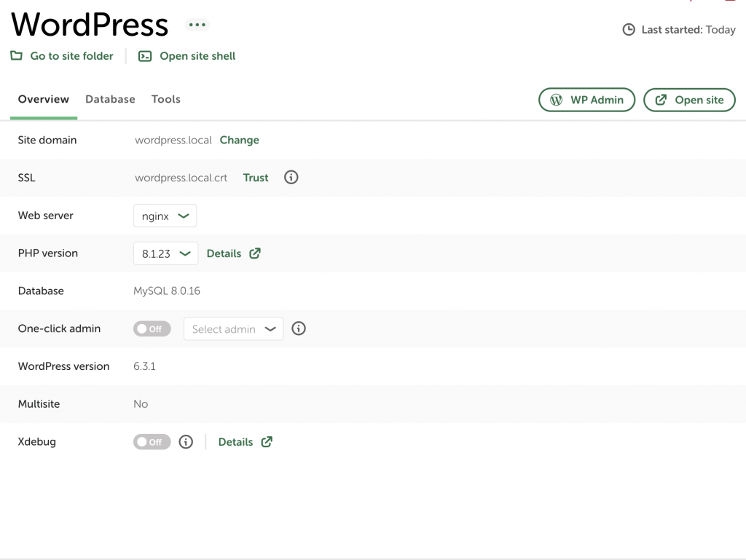The width and height of the screenshot is (746, 560).
Task: Click Go to site folder link
Action: pos(72,56)
